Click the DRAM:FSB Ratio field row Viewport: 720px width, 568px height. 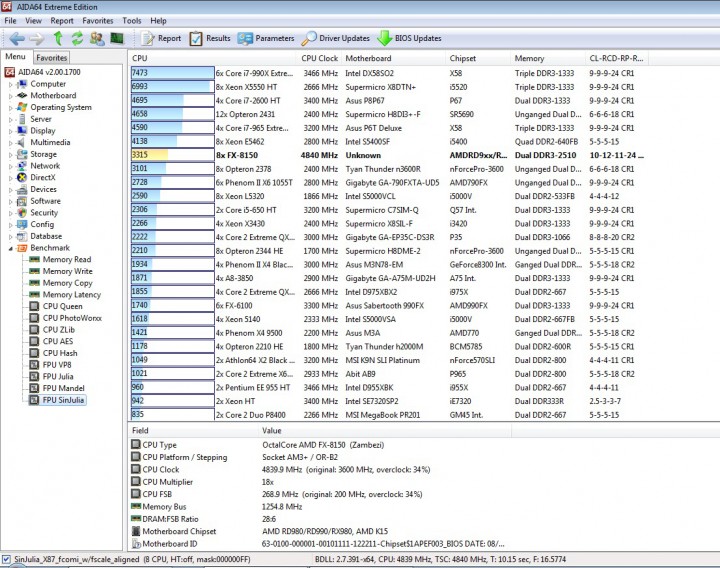click(321, 519)
